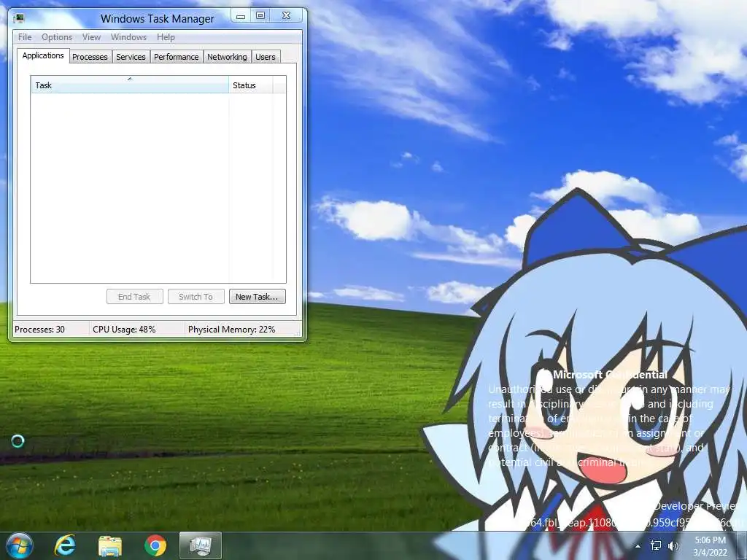Click the CPU Usage: 48% status

pos(124,330)
